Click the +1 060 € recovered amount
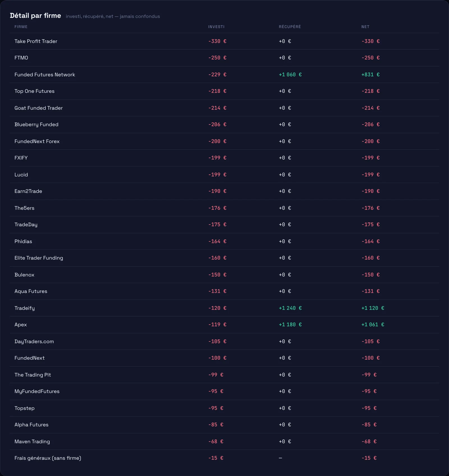Viewport: 449px width, 476px height. click(x=290, y=75)
